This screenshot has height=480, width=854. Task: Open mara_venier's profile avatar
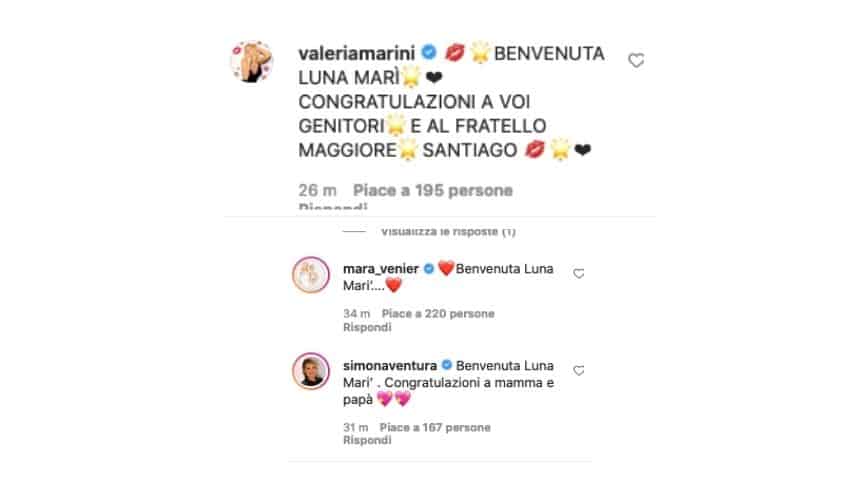pyautogui.click(x=311, y=275)
